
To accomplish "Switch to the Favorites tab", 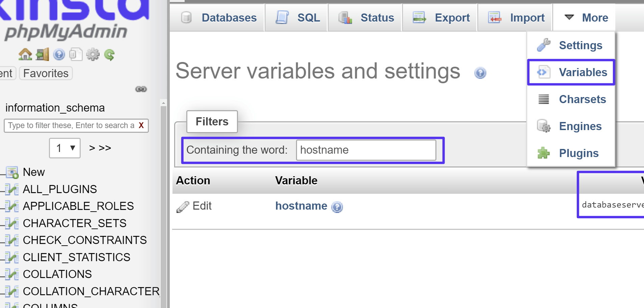I will [x=45, y=73].
